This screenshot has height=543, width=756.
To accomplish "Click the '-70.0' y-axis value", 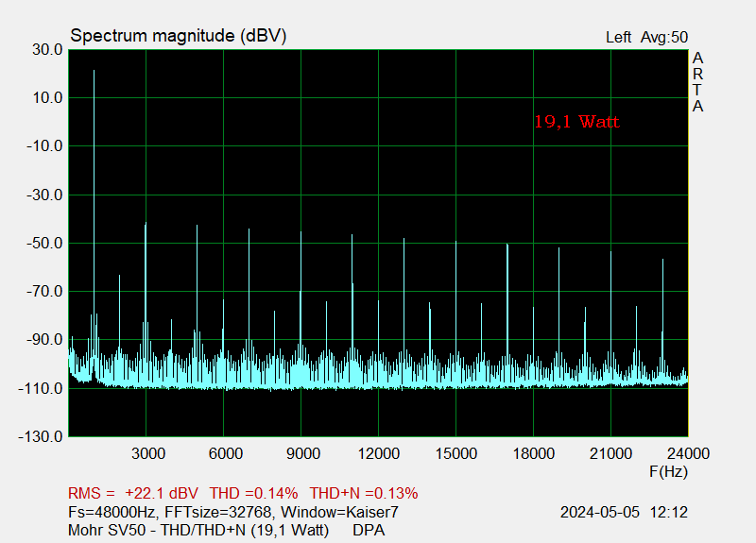I will click(x=44, y=292).
